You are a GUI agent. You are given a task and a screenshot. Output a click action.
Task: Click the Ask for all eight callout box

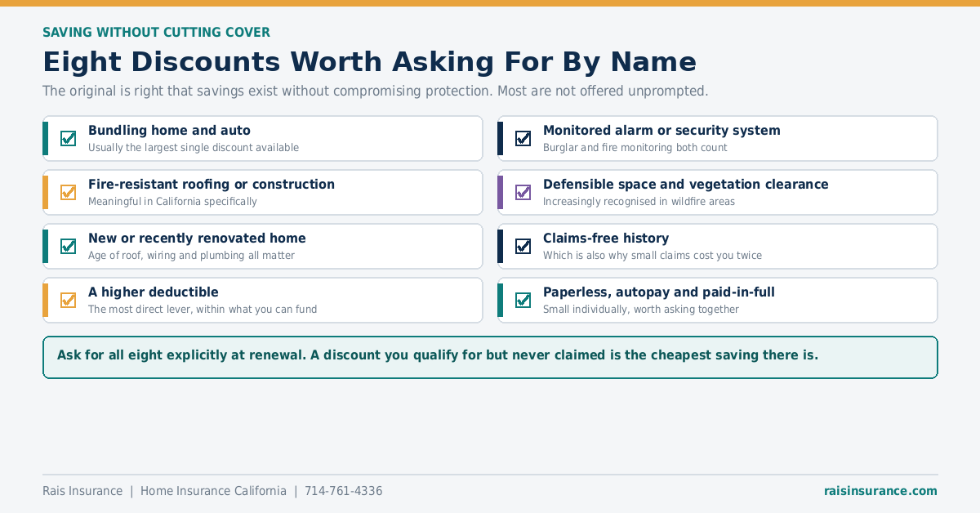coord(490,357)
